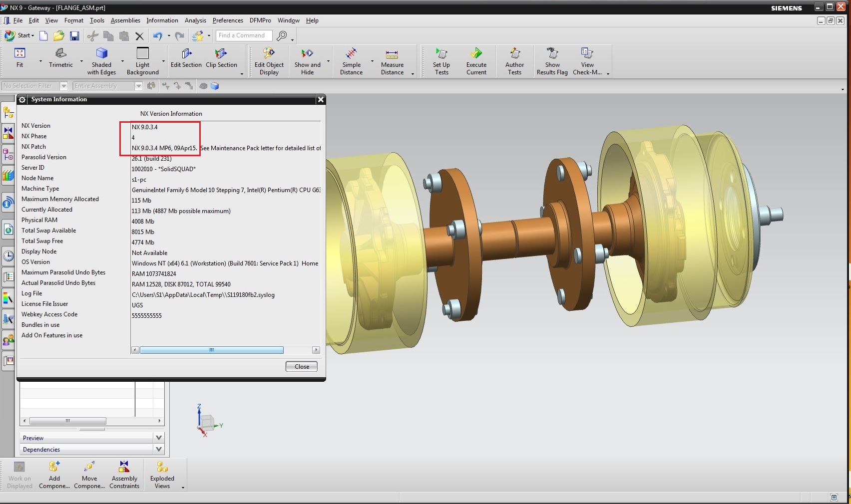Undo the last action

(x=158, y=36)
